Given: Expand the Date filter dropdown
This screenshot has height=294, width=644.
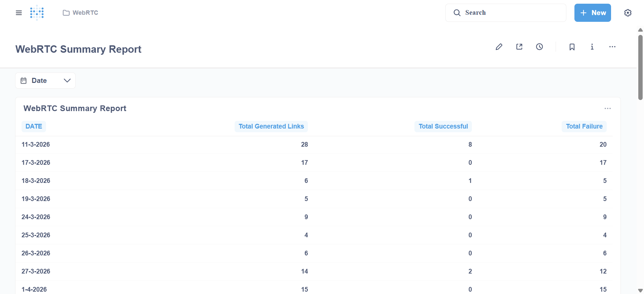Looking at the screenshot, I should 67,81.
